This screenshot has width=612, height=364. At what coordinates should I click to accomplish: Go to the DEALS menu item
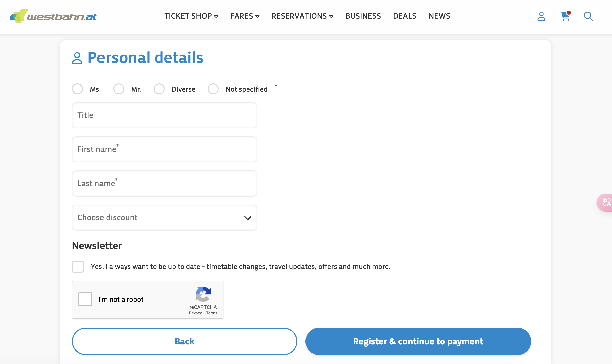point(404,16)
